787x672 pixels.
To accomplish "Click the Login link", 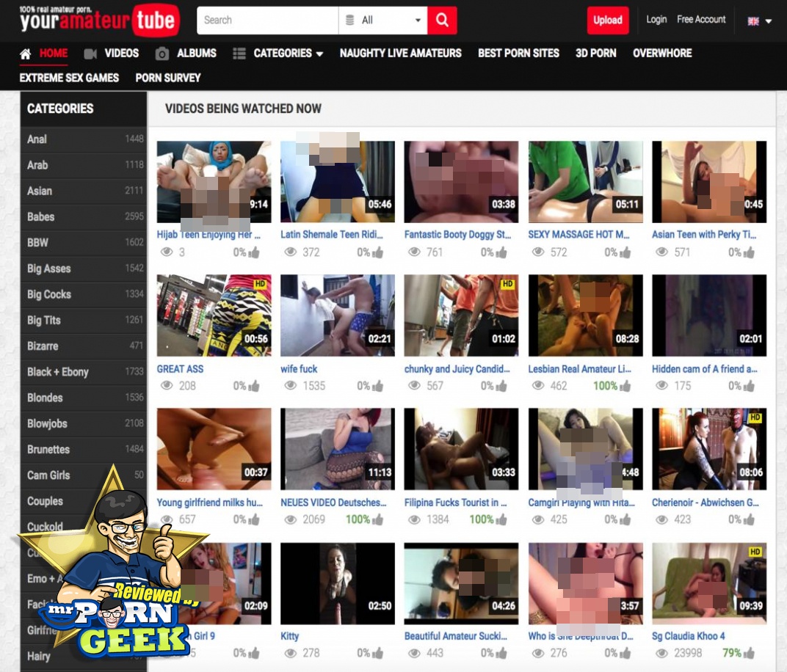I will 656,20.
